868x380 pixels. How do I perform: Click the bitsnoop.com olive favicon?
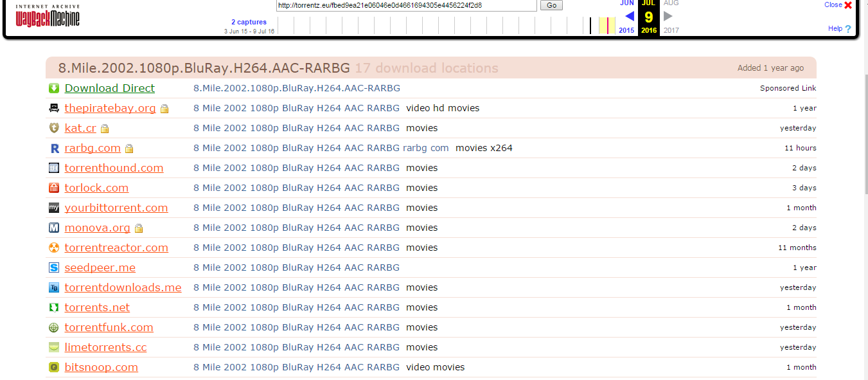tap(54, 367)
